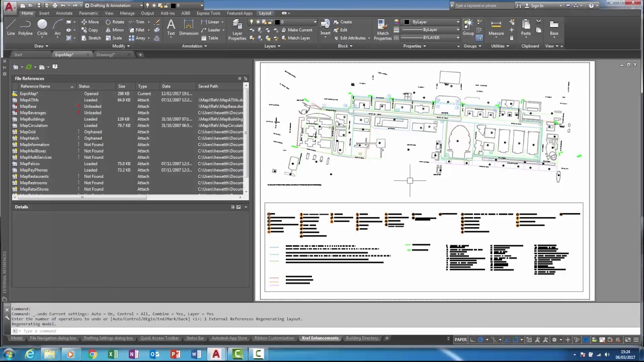Click the Group tool
Image resolution: width=644 pixels, height=362 pixels.
468,27
